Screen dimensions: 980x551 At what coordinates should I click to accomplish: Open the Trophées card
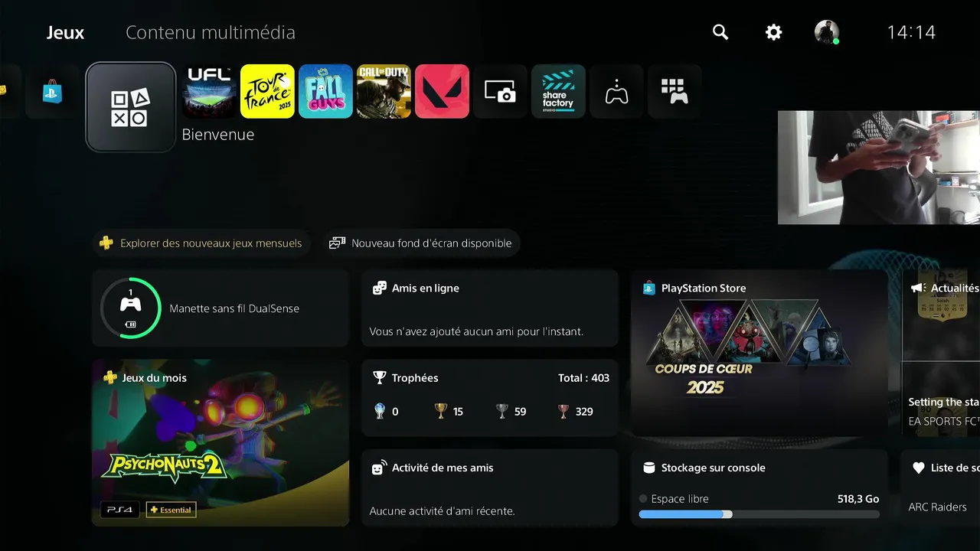[490, 398]
